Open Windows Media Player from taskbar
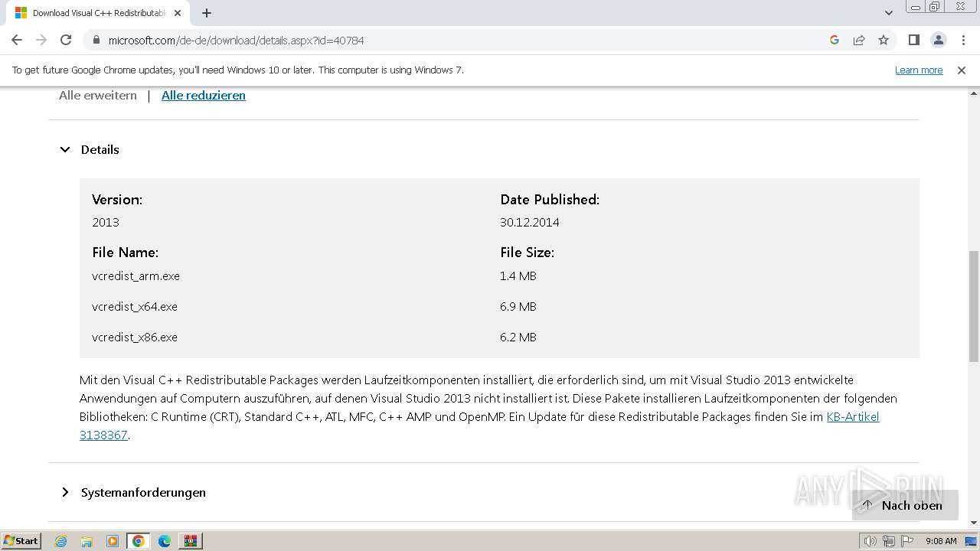This screenshot has width=980, height=551. [x=113, y=541]
